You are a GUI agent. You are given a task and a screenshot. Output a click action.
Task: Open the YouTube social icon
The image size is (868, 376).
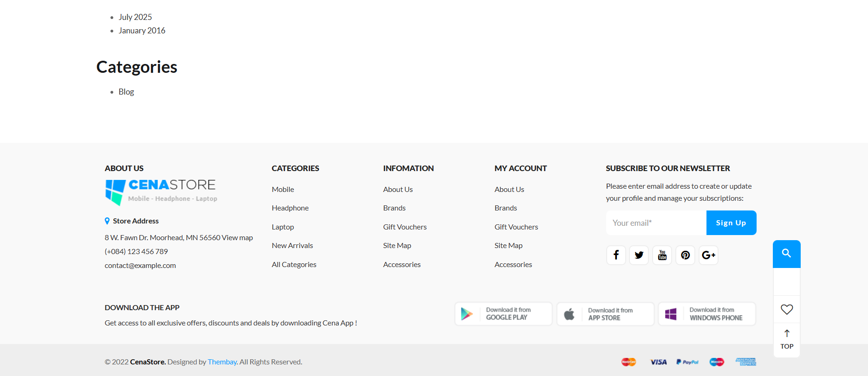point(662,255)
